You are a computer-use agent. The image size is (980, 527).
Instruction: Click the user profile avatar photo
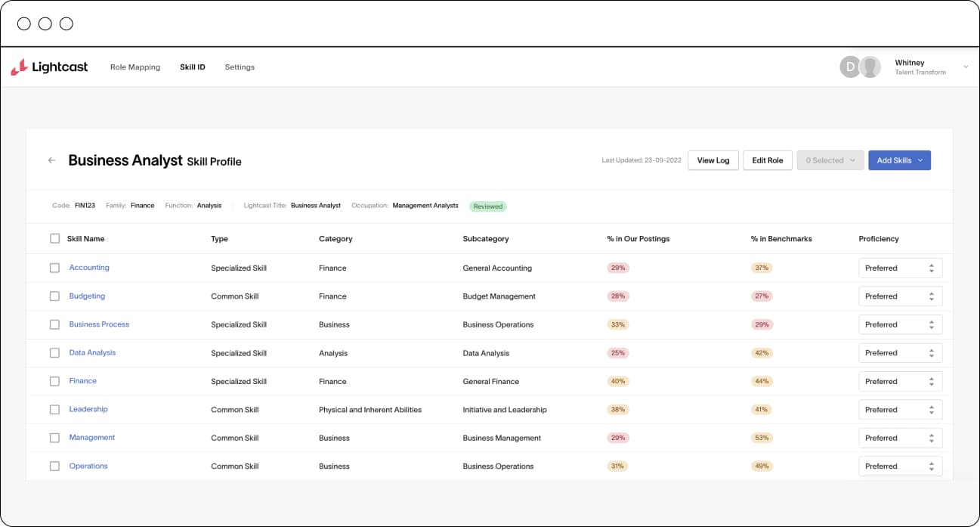click(x=870, y=67)
